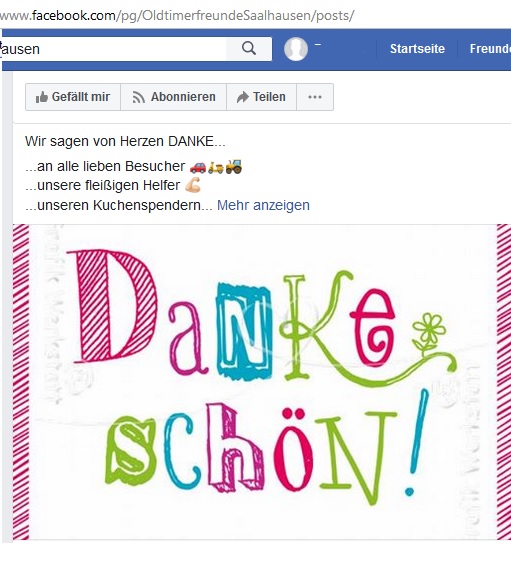Go to Startseite in top bar
Screen dimensions: 511x572
(417, 49)
